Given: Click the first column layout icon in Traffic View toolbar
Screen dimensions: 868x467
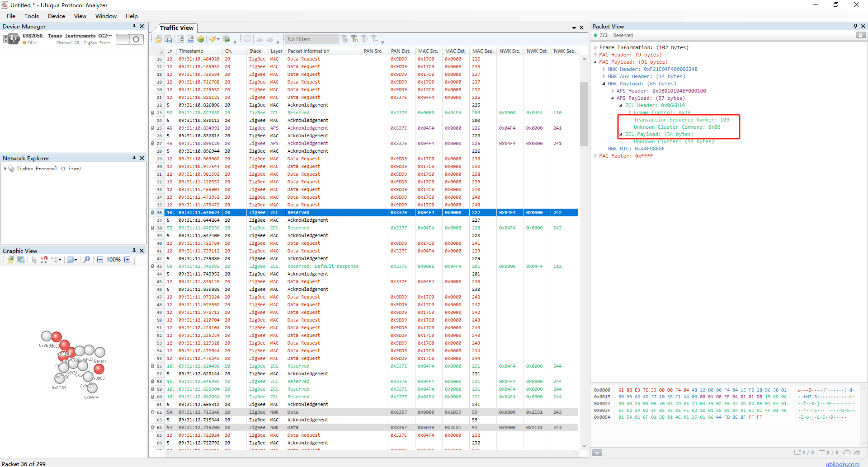Looking at the screenshot, I should point(180,39).
